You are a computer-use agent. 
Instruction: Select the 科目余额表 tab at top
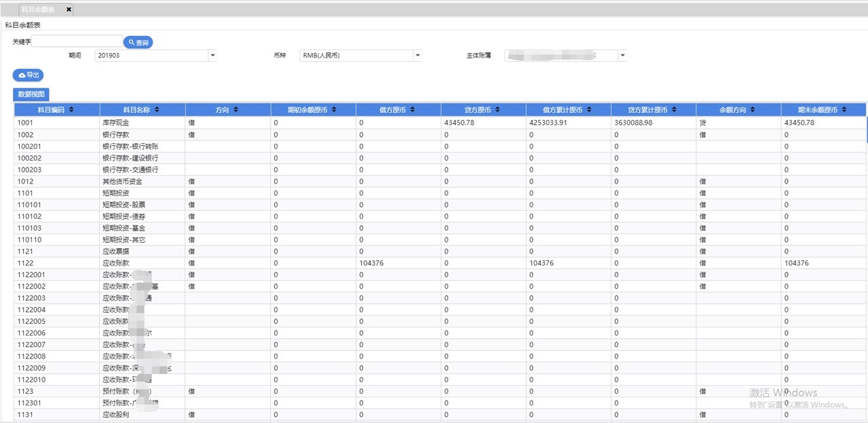pyautogui.click(x=38, y=9)
